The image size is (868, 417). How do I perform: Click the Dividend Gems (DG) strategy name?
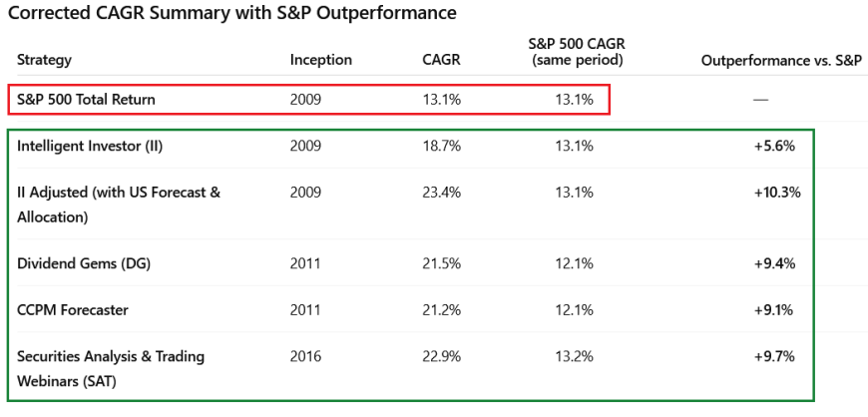coord(84,263)
